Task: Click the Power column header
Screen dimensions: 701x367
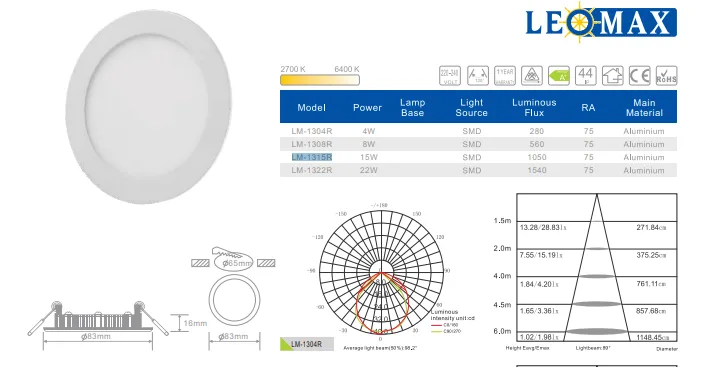Action: (367, 108)
